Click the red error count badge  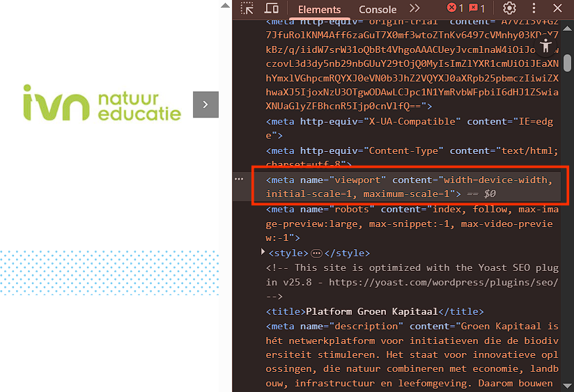pos(455,8)
